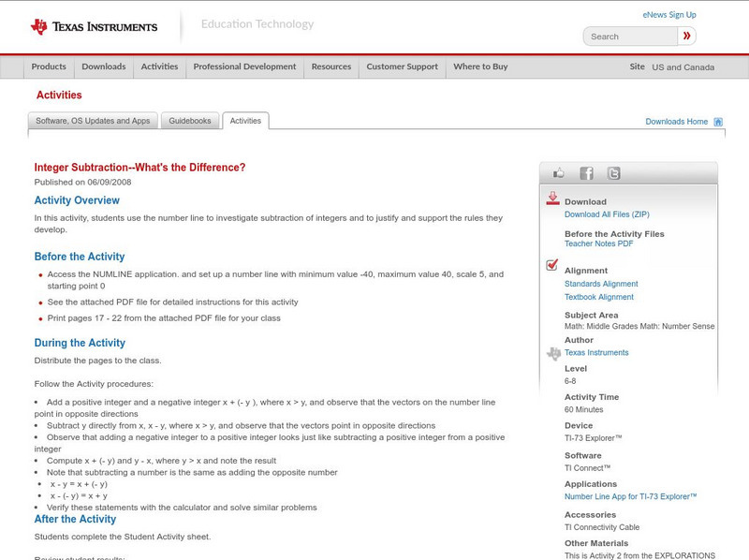The width and height of the screenshot is (749, 560).
Task: Go to Downloads Home link
Action: pos(676,122)
